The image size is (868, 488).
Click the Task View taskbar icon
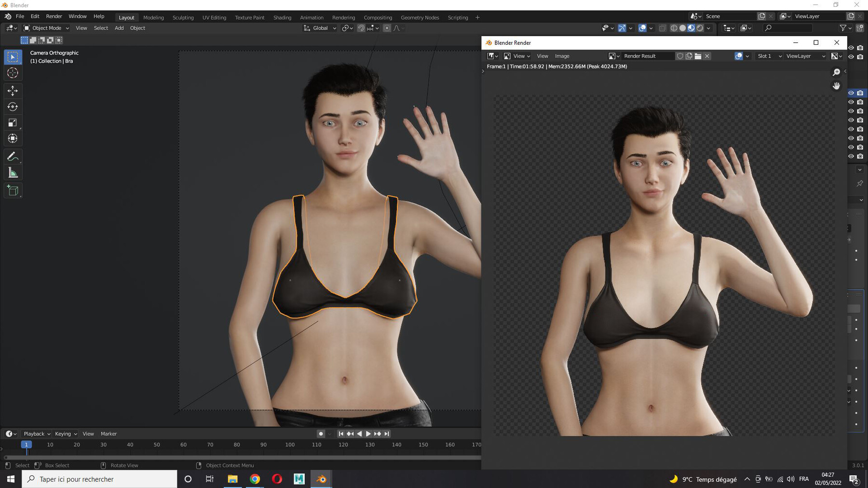[x=210, y=479]
